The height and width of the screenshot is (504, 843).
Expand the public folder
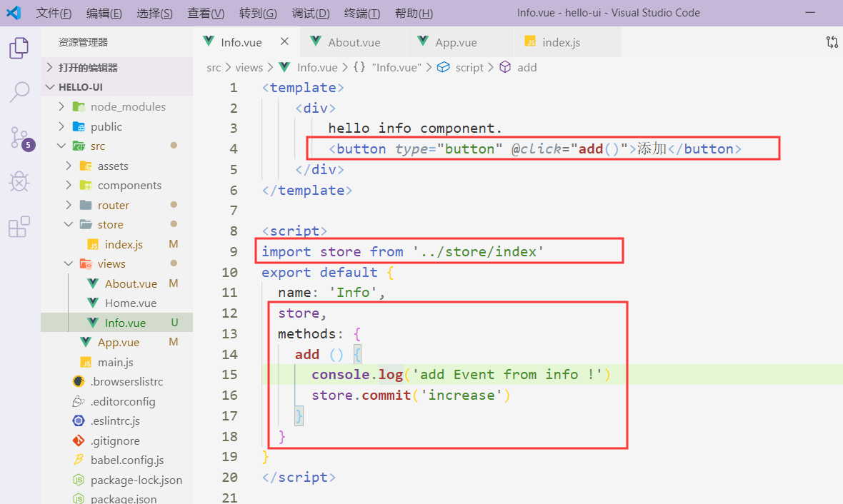[116, 126]
